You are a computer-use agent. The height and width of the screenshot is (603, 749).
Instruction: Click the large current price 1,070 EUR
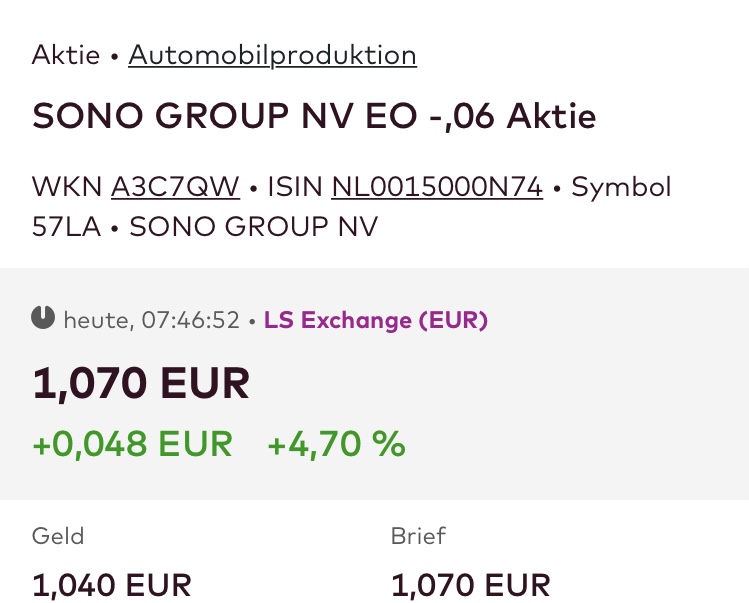[141, 384]
